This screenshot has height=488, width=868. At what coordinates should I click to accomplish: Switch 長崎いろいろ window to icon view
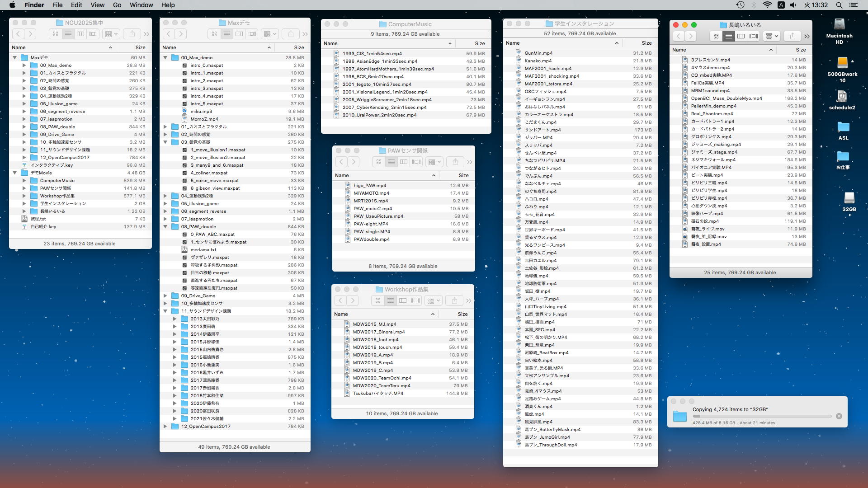pyautogui.click(x=716, y=36)
